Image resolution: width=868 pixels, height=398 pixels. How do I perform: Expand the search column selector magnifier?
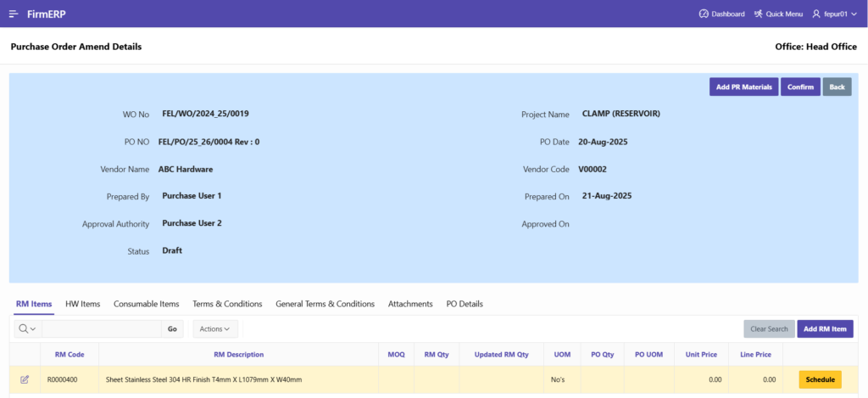point(28,328)
